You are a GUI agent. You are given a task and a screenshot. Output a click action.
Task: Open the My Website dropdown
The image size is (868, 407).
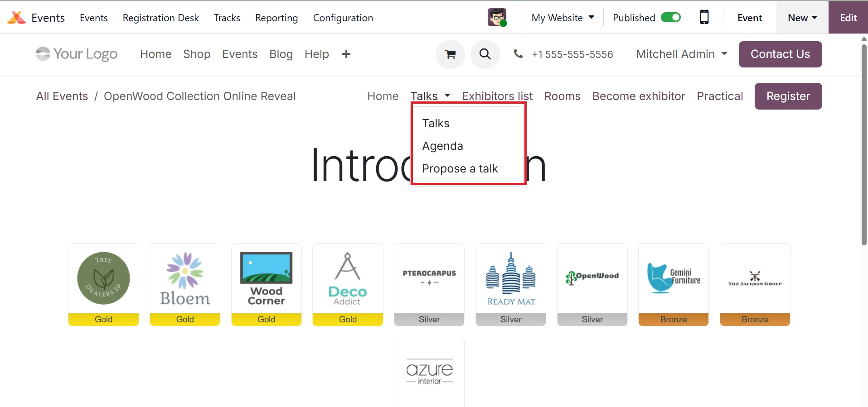coord(563,18)
